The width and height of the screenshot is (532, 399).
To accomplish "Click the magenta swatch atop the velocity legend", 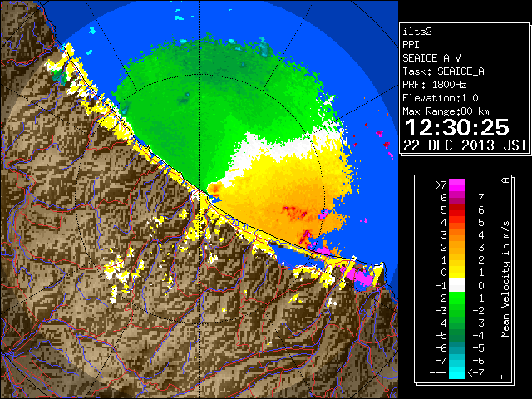I will pyautogui.click(x=457, y=185).
